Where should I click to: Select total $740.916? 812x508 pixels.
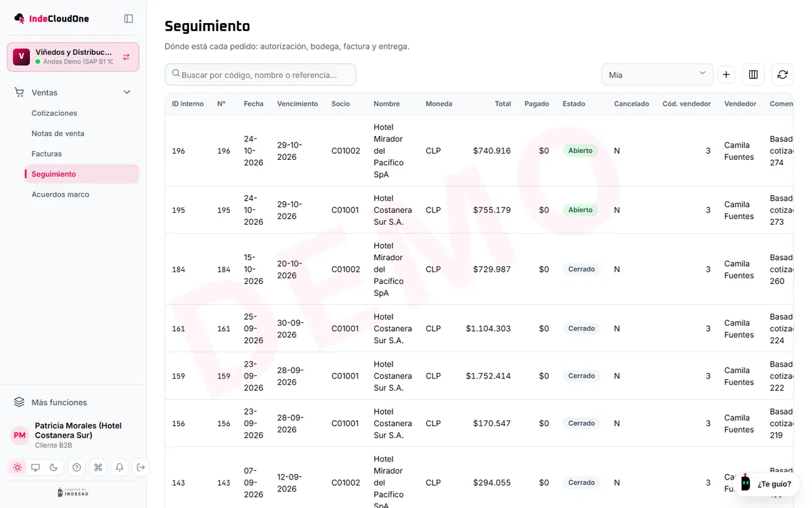(x=492, y=151)
